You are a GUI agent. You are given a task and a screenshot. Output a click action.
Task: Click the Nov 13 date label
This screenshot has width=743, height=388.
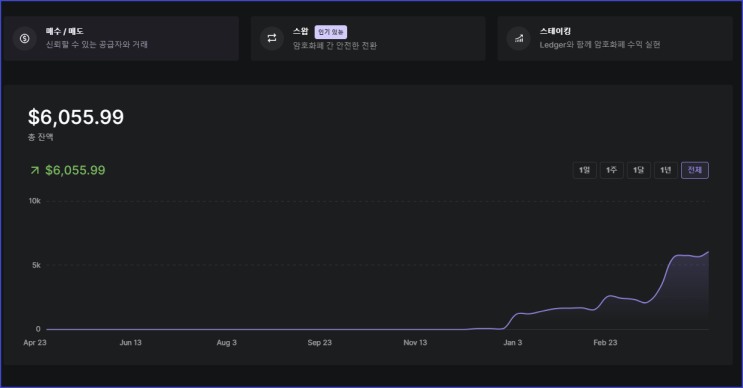pyautogui.click(x=415, y=343)
